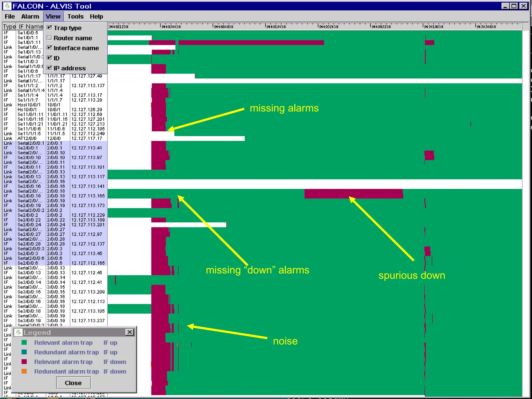
Task: Click the teal Redundant IF up swatch
Action: tap(24, 352)
